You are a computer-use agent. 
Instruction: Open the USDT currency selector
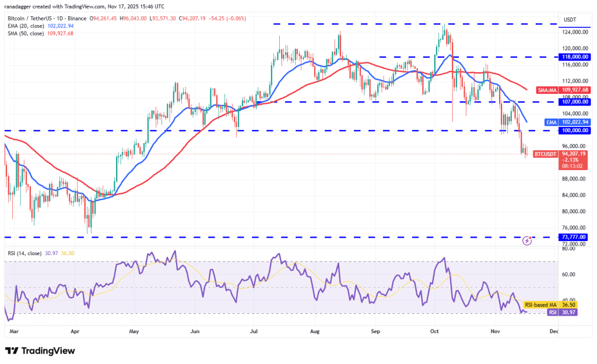(x=568, y=19)
